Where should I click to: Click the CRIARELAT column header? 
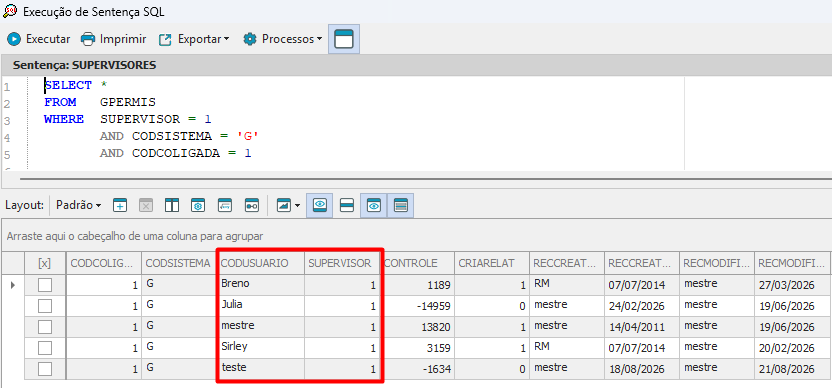point(492,263)
